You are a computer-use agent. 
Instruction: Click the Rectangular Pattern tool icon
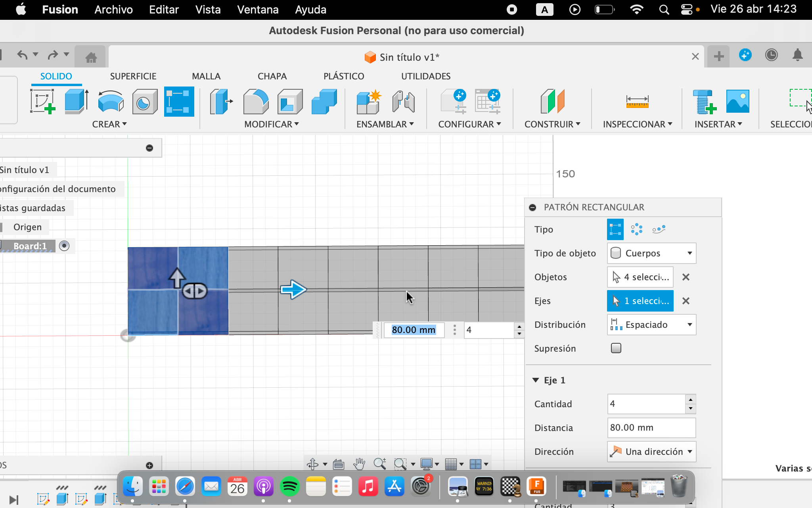pos(179,101)
